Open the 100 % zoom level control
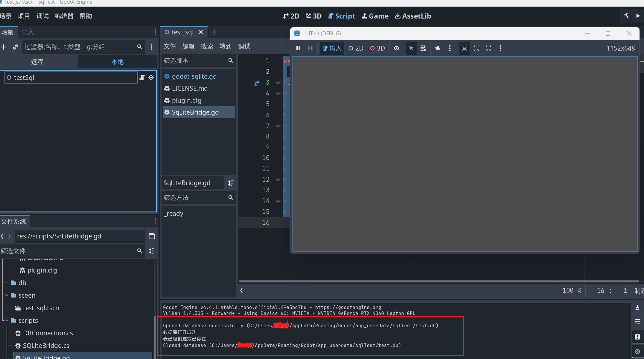 572,290
